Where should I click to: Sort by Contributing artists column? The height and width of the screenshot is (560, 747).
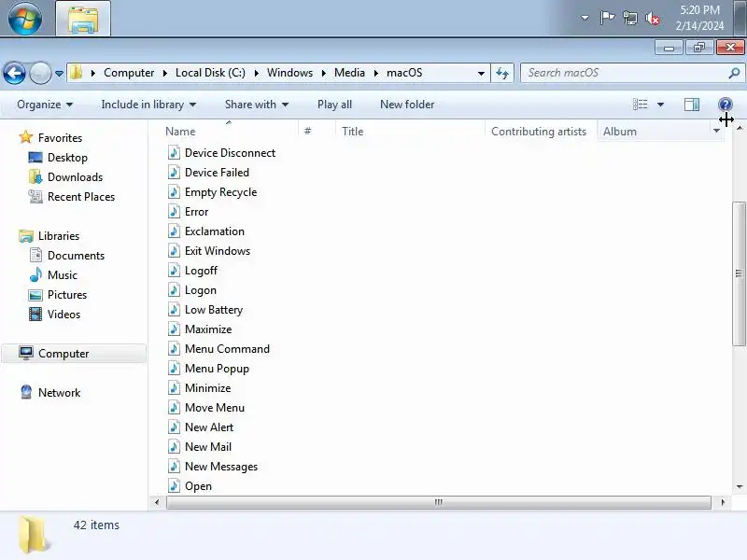pos(541,132)
